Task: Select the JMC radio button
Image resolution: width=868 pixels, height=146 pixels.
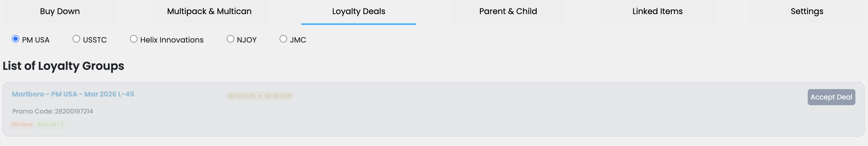Action: point(283,39)
